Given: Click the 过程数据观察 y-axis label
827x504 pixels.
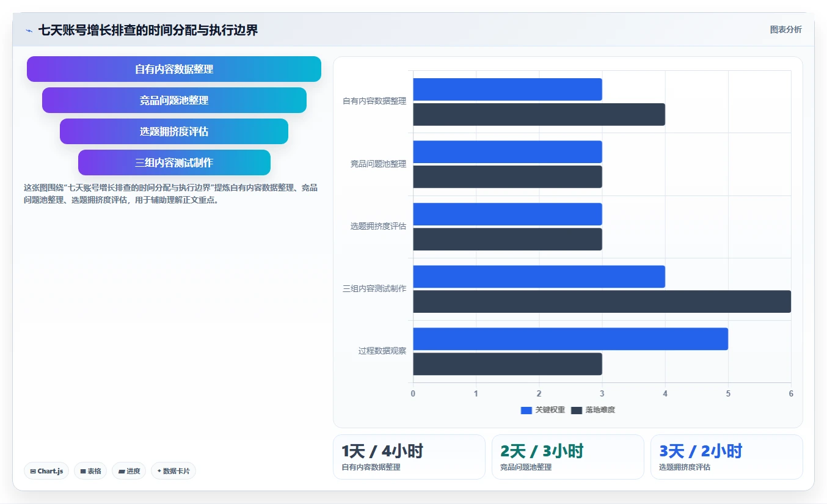Looking at the screenshot, I should point(382,351).
